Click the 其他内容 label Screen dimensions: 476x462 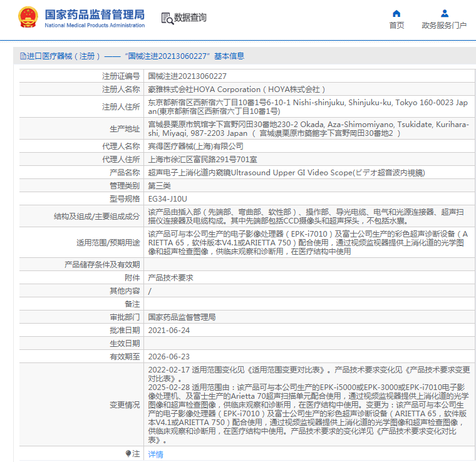coord(125,291)
